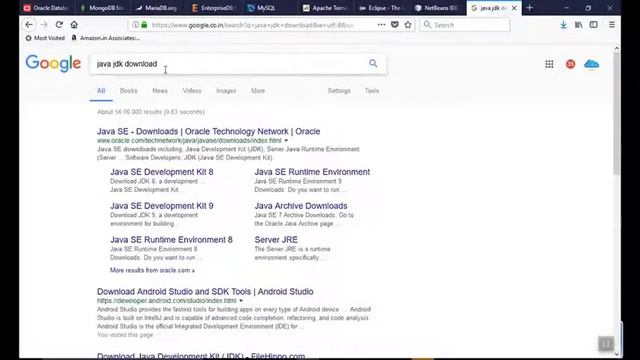
Task: Expand arrow beside developer.android.com URL
Action: pyautogui.click(x=241, y=300)
